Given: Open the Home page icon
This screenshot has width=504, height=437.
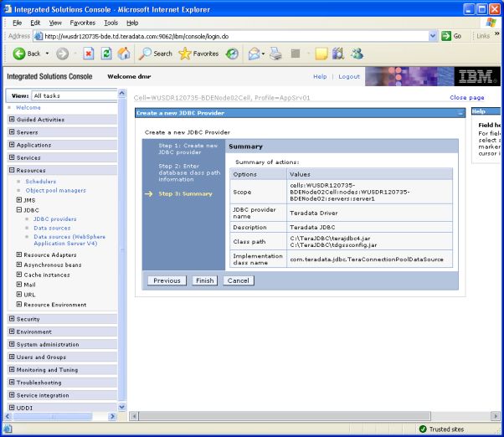Looking at the screenshot, I should (x=124, y=54).
